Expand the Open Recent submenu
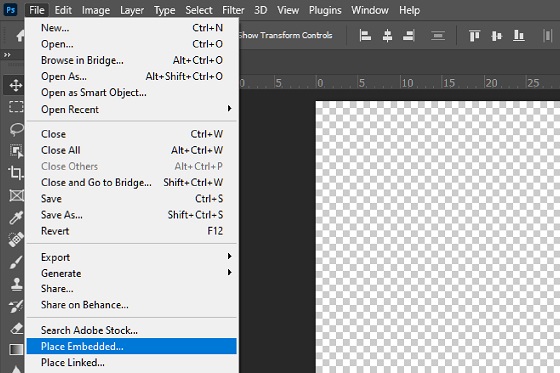Image resolution: width=560 pixels, height=373 pixels. pos(132,109)
